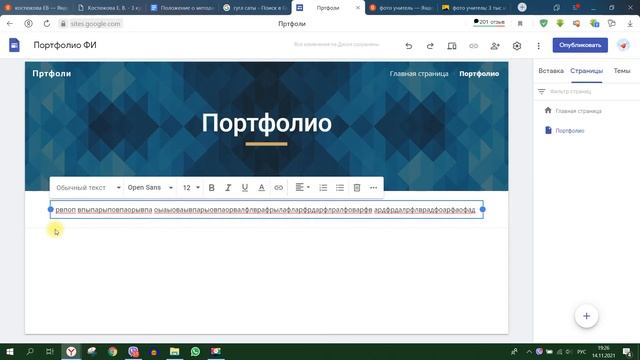The width and height of the screenshot is (640, 360).
Task: Open File Explorer on taskbar
Action: tap(174, 351)
